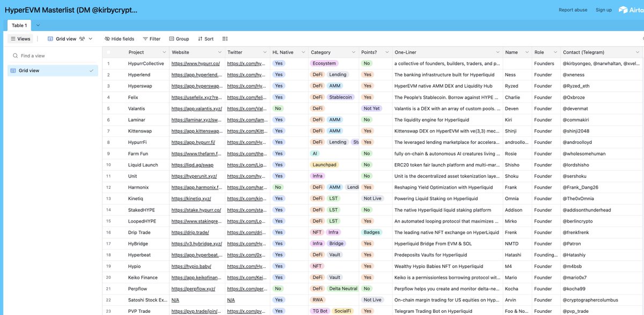Switch to the Table 1 tab

pyautogui.click(x=19, y=25)
